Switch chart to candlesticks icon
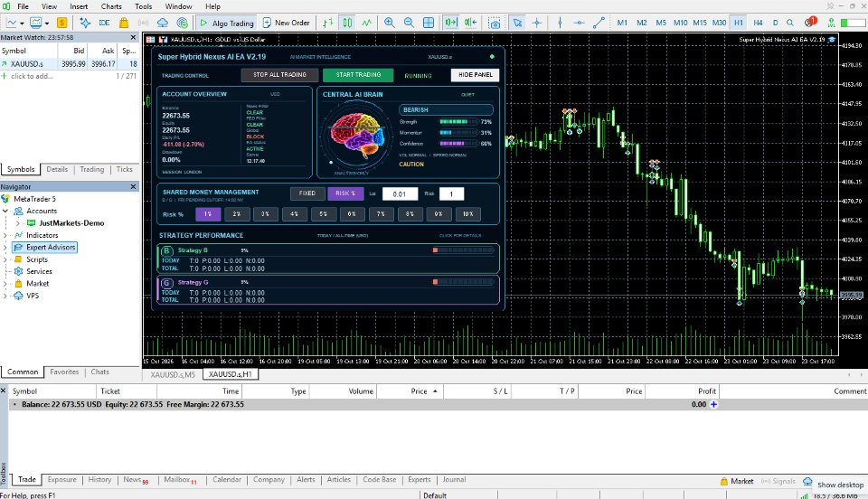Viewport: 868px width, 499px height. pos(347,23)
